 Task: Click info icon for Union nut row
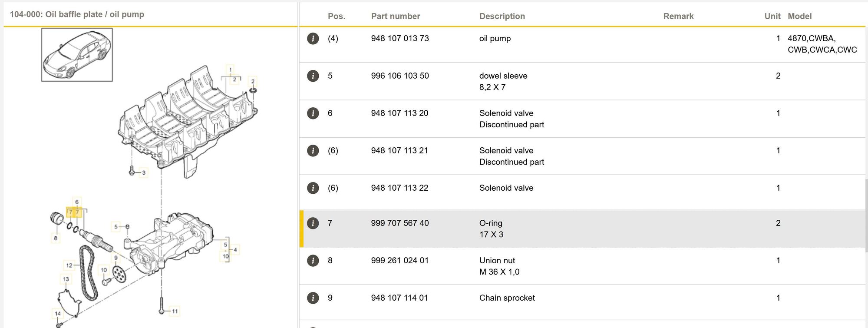point(313,261)
